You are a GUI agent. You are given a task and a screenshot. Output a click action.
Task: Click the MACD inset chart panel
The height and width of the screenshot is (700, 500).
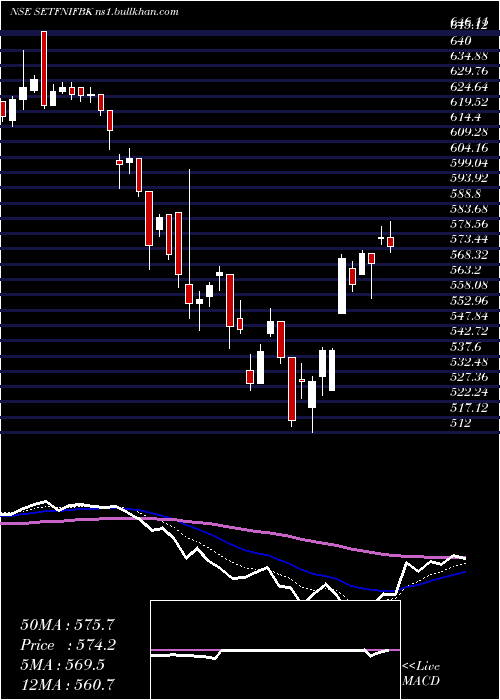(x=275, y=650)
